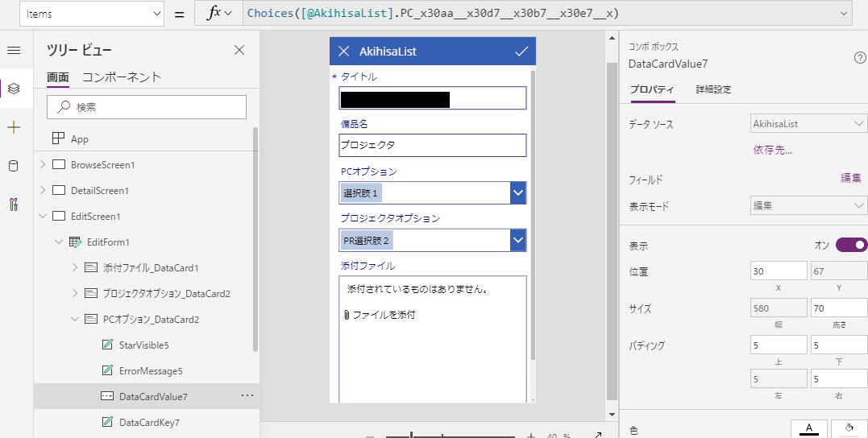Screen dimensions: 868x438
Task: Open the more options menu for DataCardValue7
Action: [247, 395]
